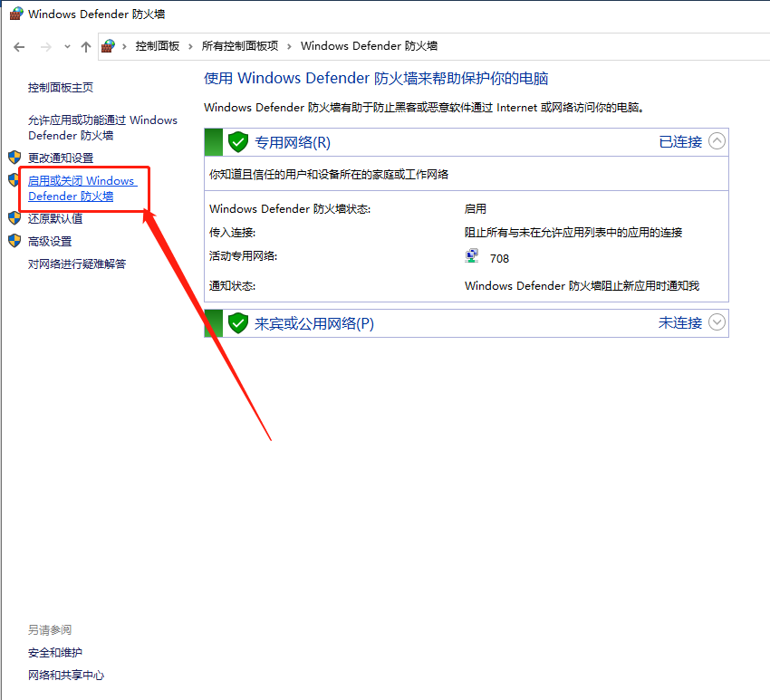
Task: Click the 启用 firewall status value
Action: tap(476, 209)
